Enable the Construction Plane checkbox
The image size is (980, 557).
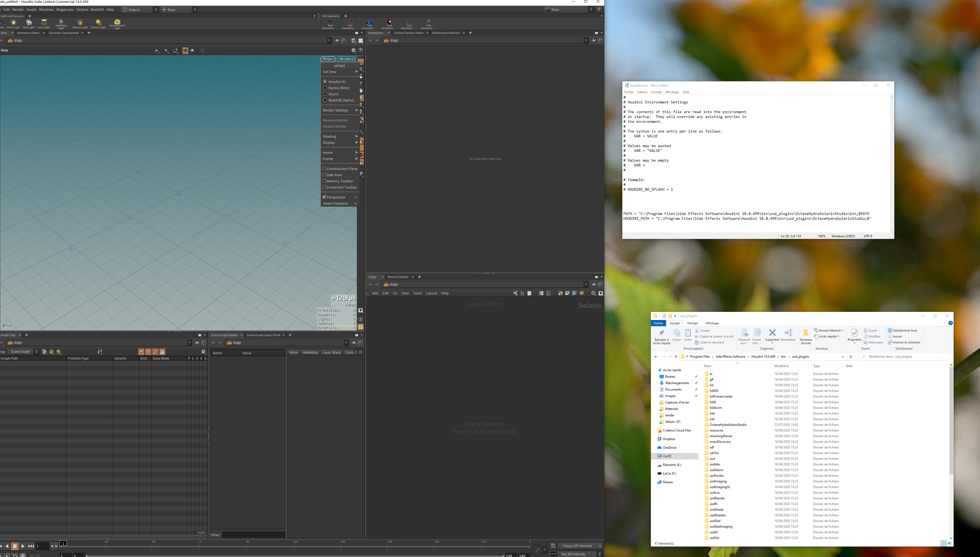pyautogui.click(x=324, y=168)
